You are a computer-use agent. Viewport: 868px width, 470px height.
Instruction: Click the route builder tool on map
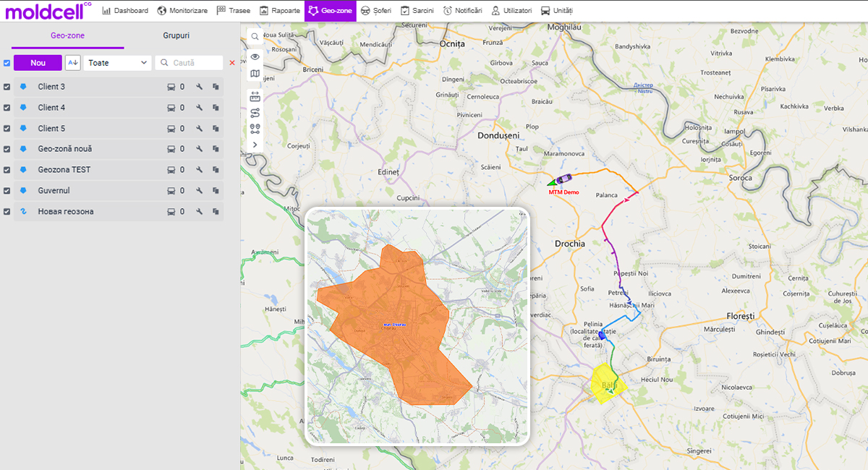click(x=255, y=113)
